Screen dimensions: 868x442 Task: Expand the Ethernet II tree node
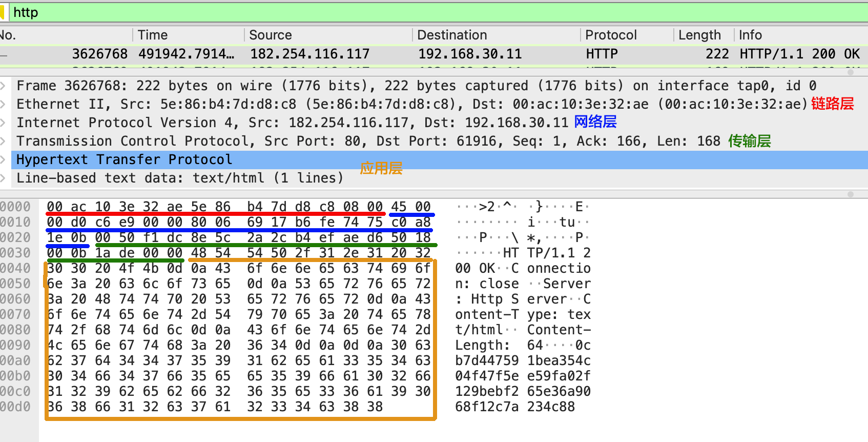point(3,104)
